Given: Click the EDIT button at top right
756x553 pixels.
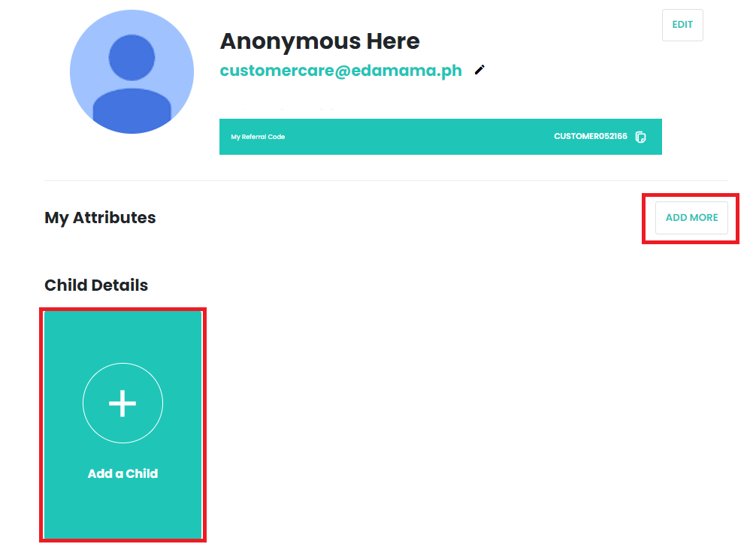Looking at the screenshot, I should (682, 25).
